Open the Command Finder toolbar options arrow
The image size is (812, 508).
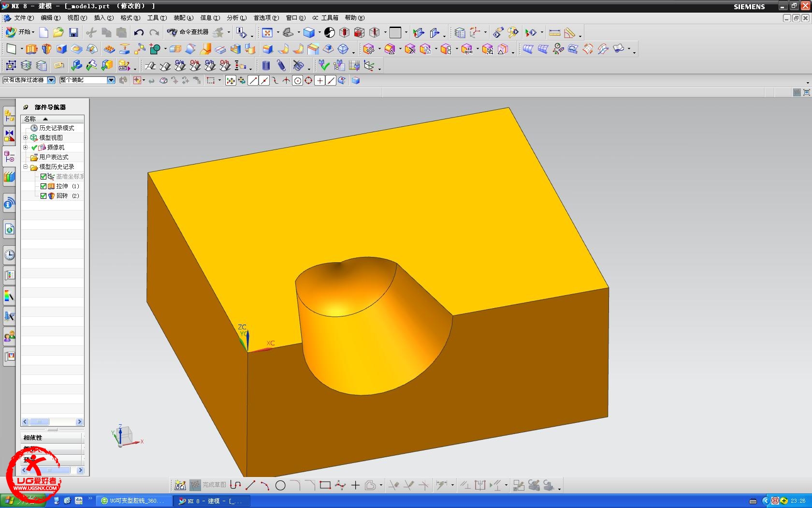tap(229, 32)
